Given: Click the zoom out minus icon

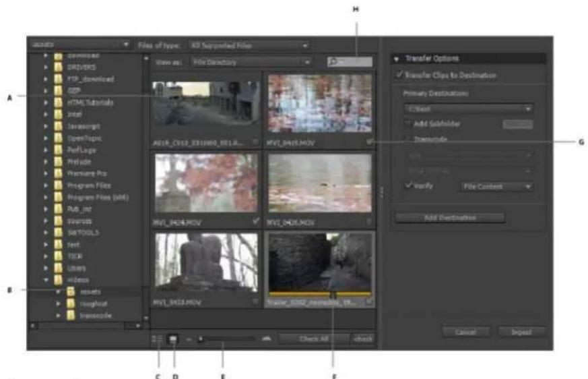Looking at the screenshot, I should [189, 339].
